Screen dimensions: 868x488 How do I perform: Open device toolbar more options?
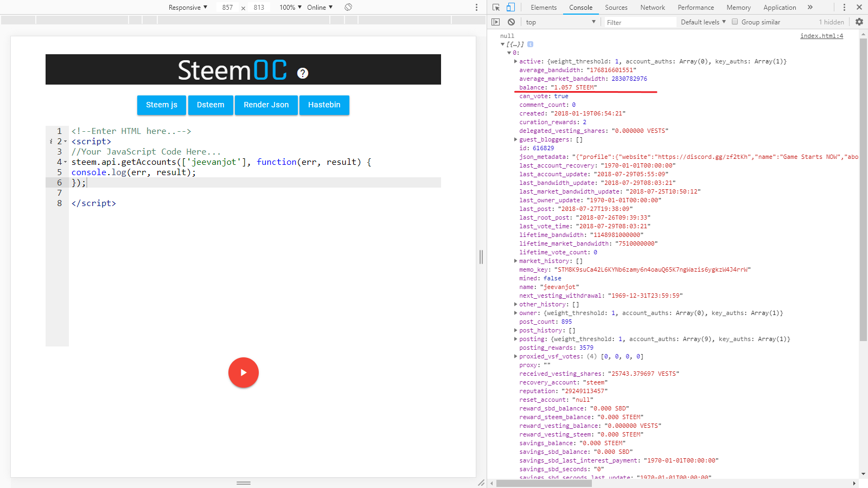[x=477, y=7]
